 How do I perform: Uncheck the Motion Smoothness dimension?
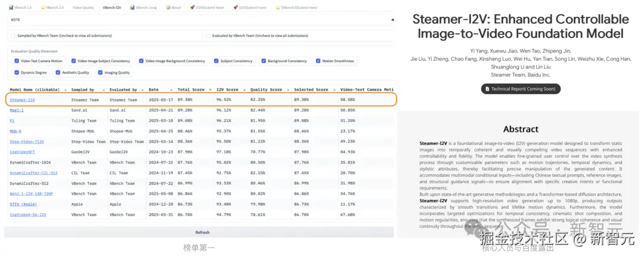[318, 61]
